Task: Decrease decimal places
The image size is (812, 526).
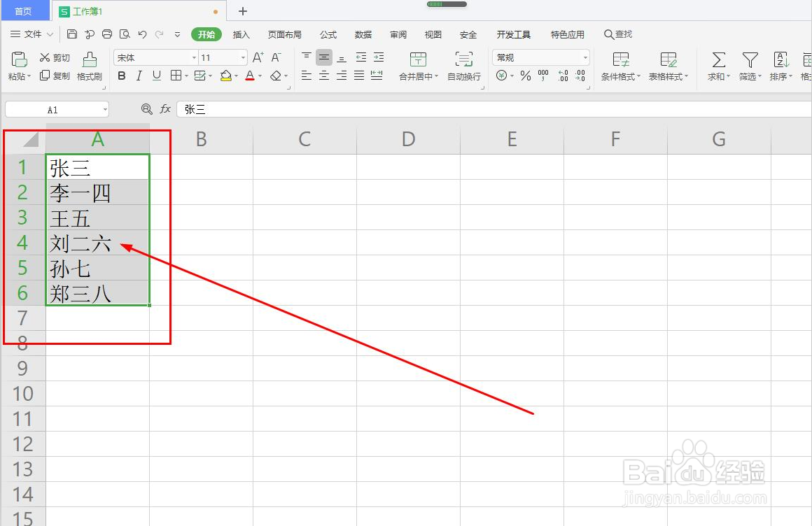Action: [580, 76]
